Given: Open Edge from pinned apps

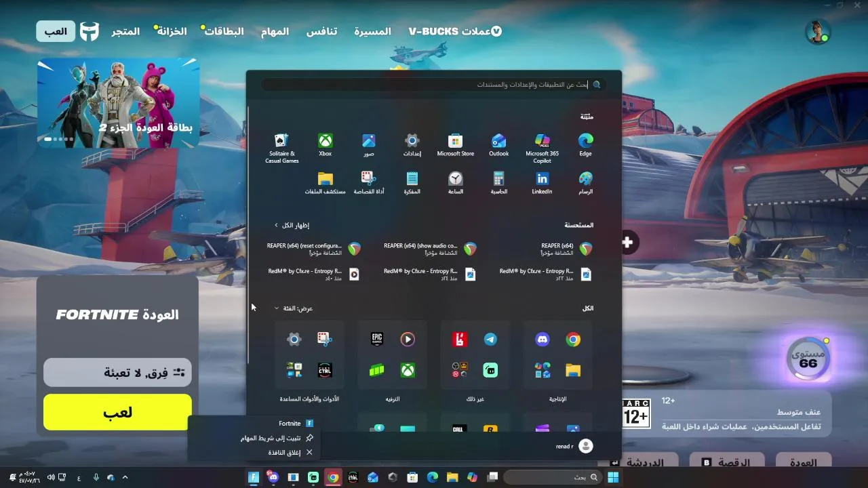Looking at the screenshot, I should coord(585,145).
